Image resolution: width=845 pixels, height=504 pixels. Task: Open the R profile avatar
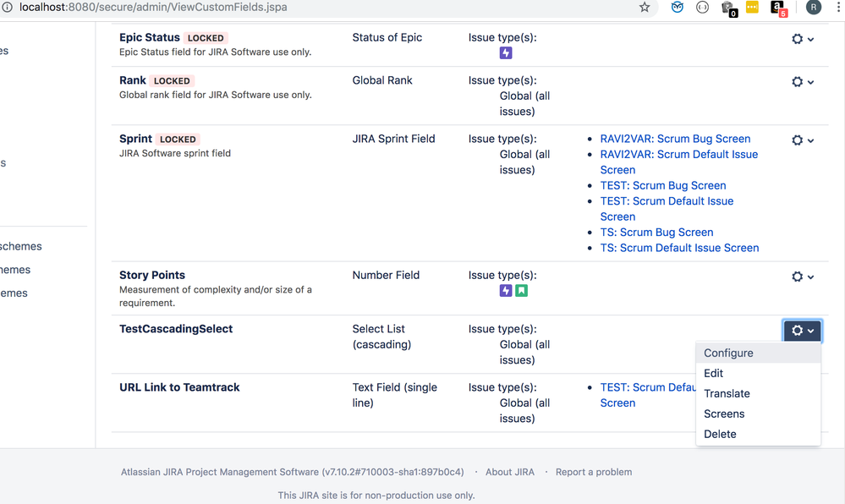pos(813,7)
